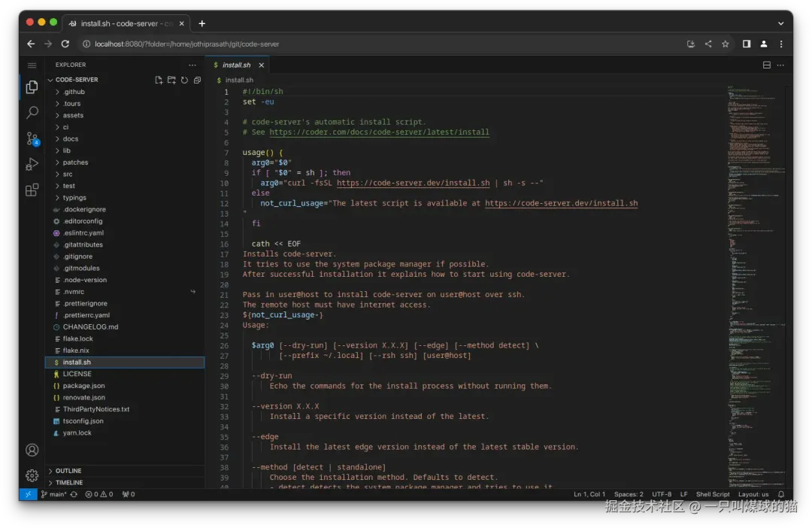Open Explorer panel More Actions menu
The height and width of the screenshot is (528, 812).
[192, 65]
